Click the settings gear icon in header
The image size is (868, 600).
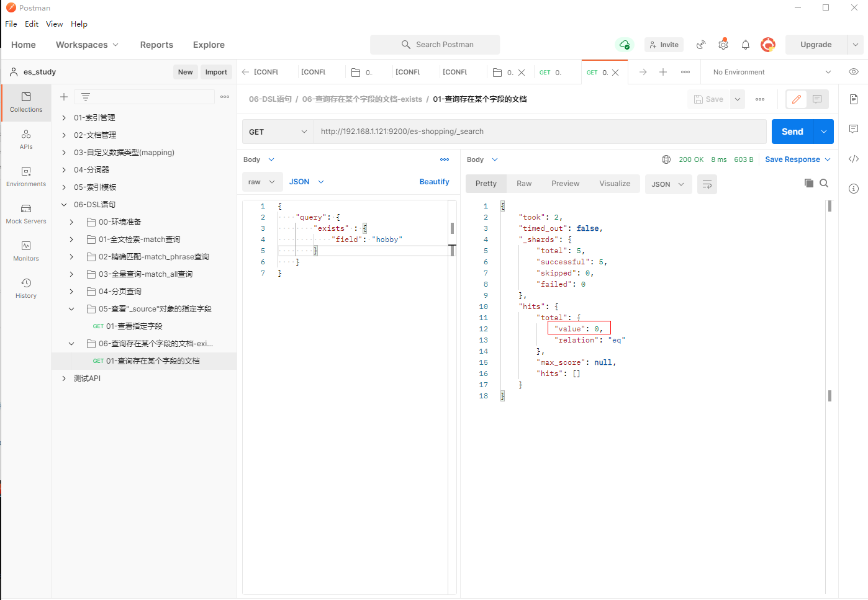click(723, 45)
